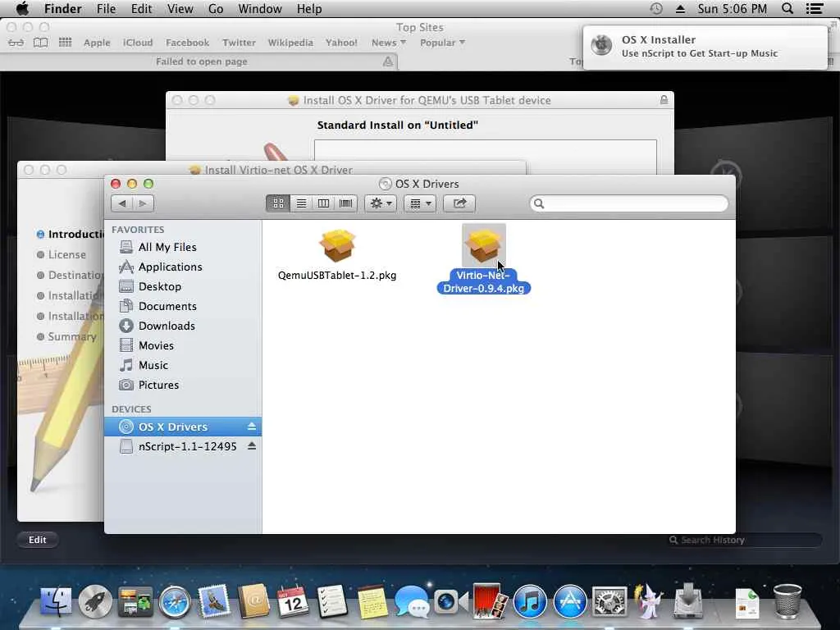The width and height of the screenshot is (840, 630).
Task: Go back in the Finder window
Action: [122, 203]
